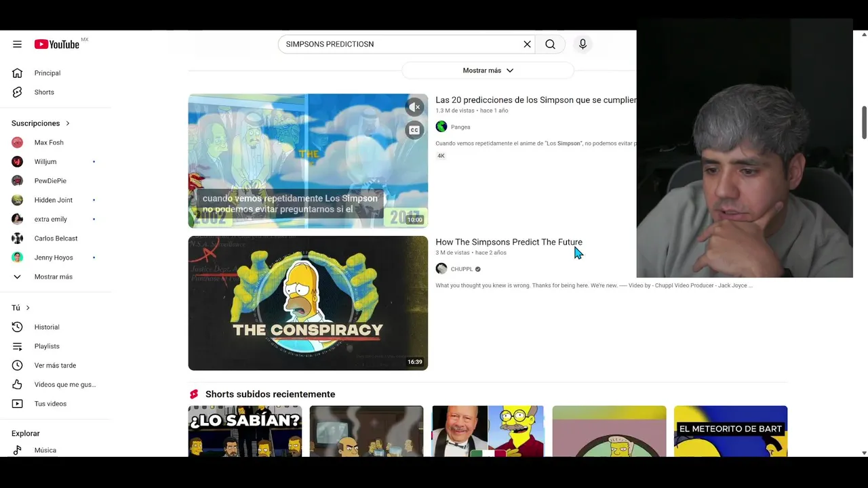
Task: Open the Pangea channel name
Action: pos(460,127)
